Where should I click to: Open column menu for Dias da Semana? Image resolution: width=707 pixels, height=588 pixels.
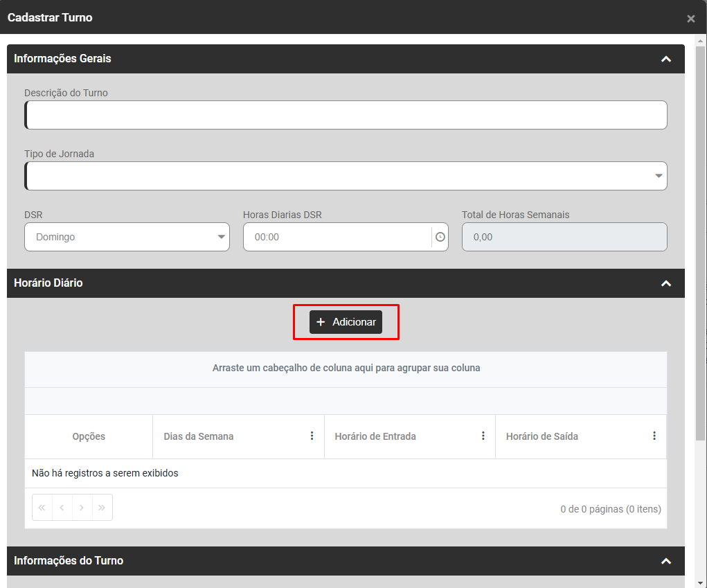(x=312, y=436)
